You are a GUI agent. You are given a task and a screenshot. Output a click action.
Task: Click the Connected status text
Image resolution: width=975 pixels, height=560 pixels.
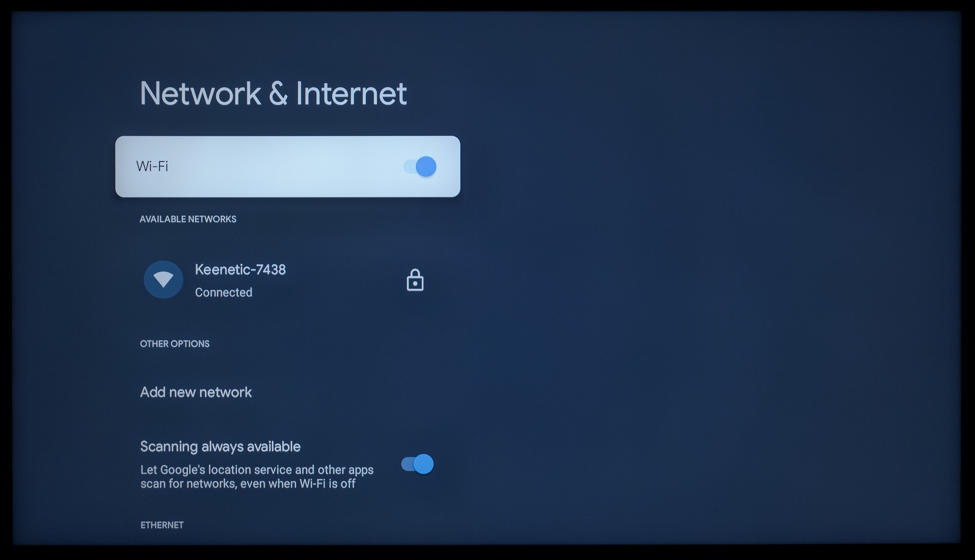[x=223, y=292]
